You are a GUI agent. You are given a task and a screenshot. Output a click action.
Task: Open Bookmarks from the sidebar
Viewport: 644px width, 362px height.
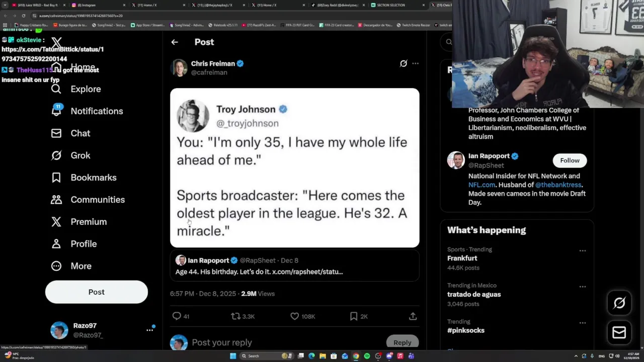(x=84, y=177)
